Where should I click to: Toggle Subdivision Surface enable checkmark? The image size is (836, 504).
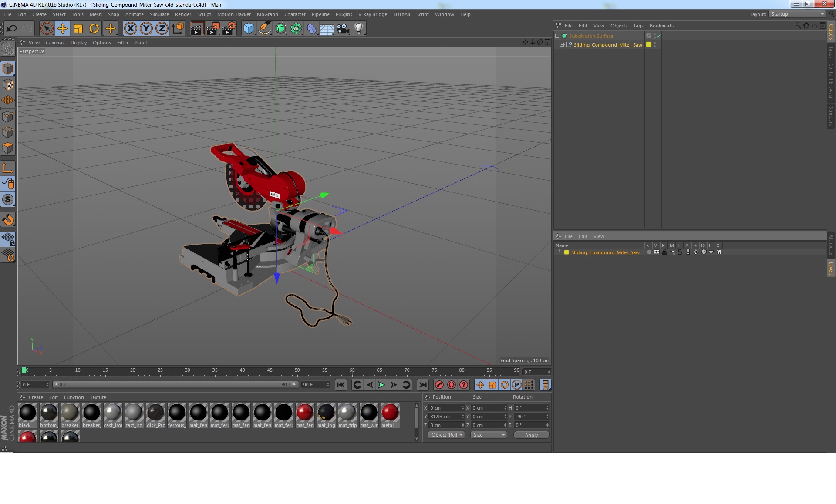[658, 36]
